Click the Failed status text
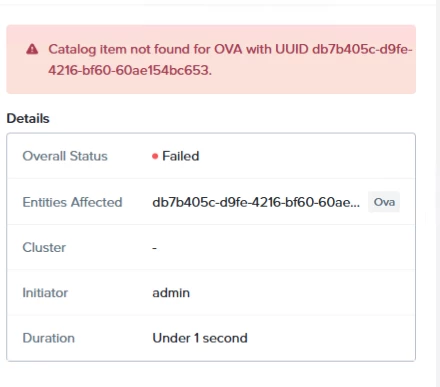Viewport: 440px width, 387px height. [x=181, y=156]
